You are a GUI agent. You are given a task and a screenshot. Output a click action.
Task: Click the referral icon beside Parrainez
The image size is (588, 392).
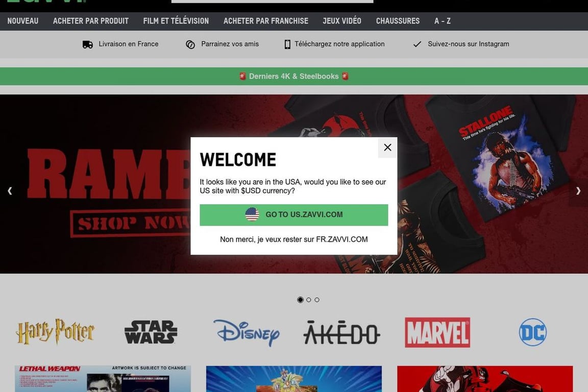coord(190,44)
